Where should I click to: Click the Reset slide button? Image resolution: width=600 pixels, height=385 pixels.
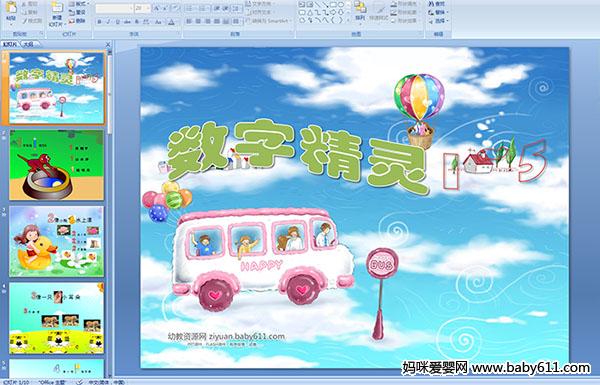pyautogui.click(x=77, y=12)
